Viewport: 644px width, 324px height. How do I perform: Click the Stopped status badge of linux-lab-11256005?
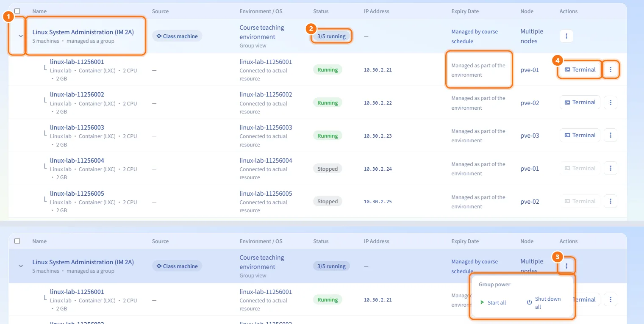tap(328, 202)
